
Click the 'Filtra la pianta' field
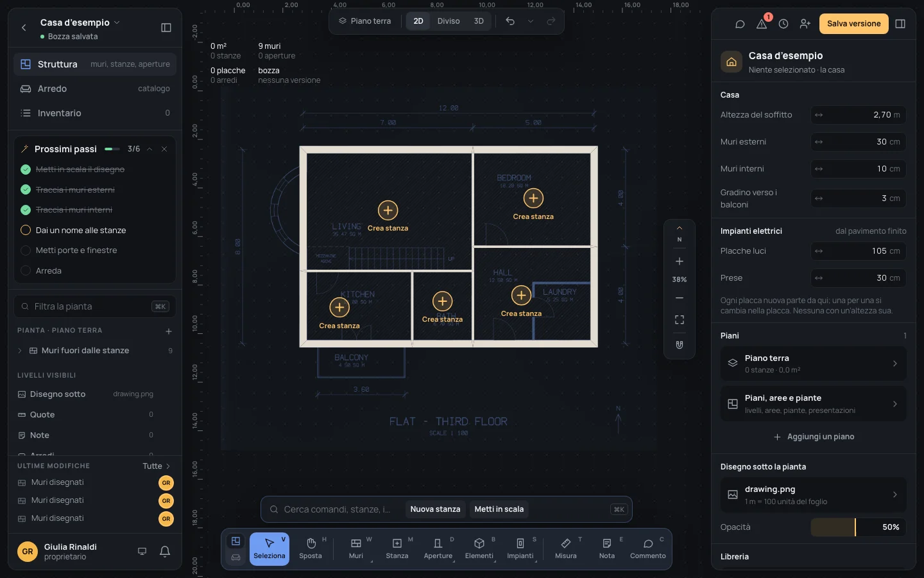tap(95, 306)
